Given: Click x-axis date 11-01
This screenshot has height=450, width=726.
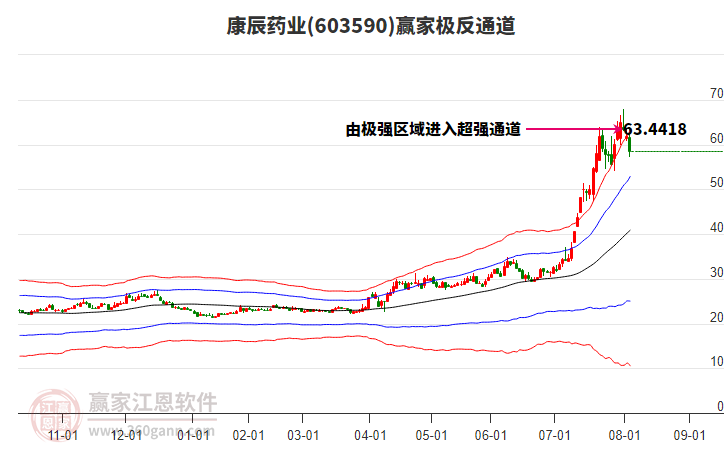Looking at the screenshot, I should (63, 436).
